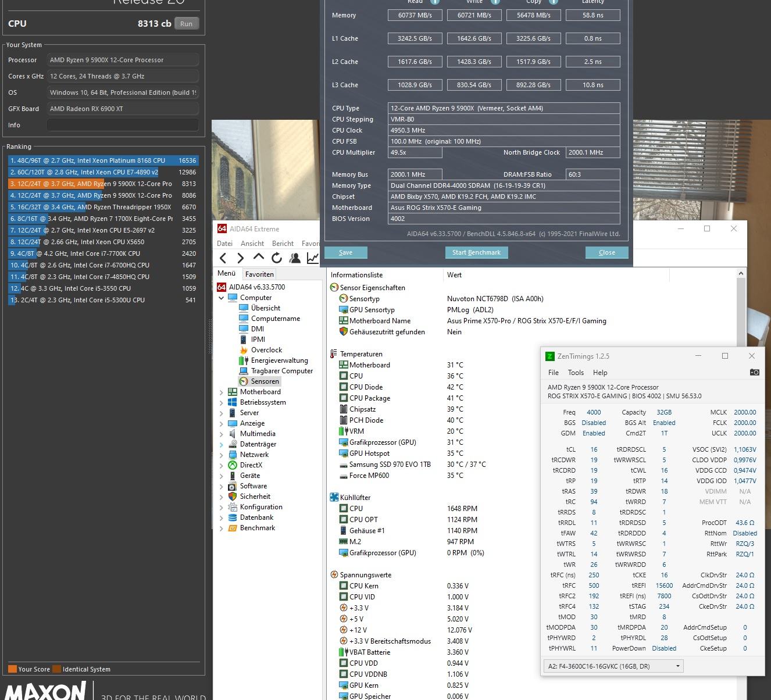
Task: Click the Sensor Eigenschaften section icon
Action: [x=334, y=288]
